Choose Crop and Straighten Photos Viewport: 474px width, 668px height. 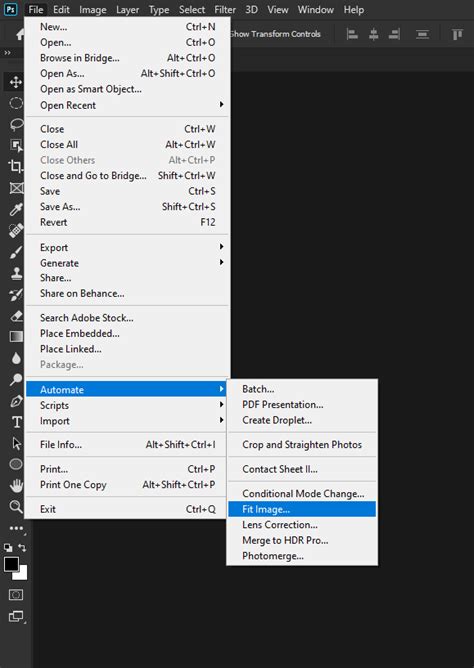coord(302,444)
